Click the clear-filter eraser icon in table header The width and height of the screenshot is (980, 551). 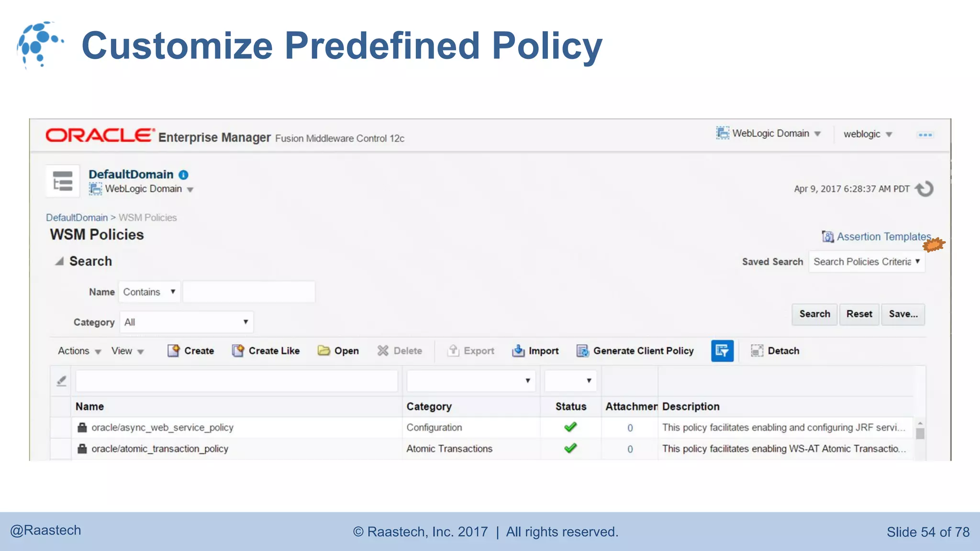click(61, 381)
